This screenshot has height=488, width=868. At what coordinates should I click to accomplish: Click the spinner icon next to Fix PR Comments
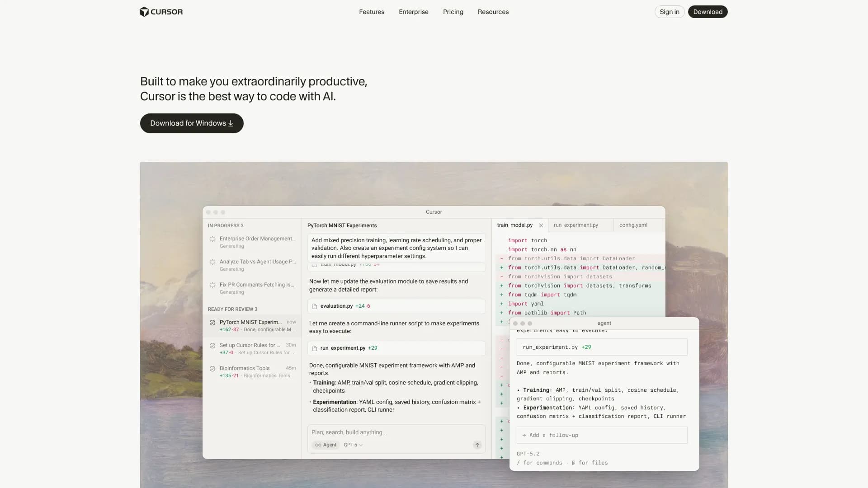pyautogui.click(x=213, y=285)
